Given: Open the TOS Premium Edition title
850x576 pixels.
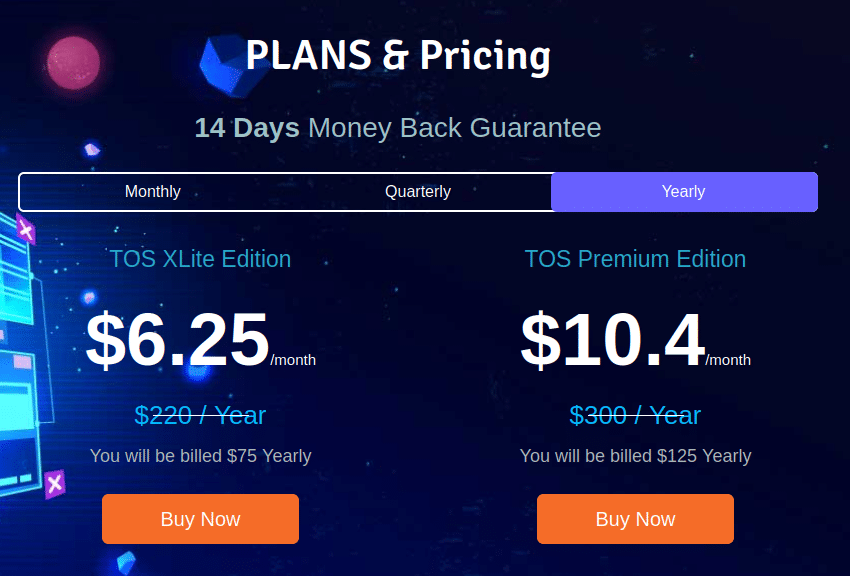Looking at the screenshot, I should pos(635,259).
